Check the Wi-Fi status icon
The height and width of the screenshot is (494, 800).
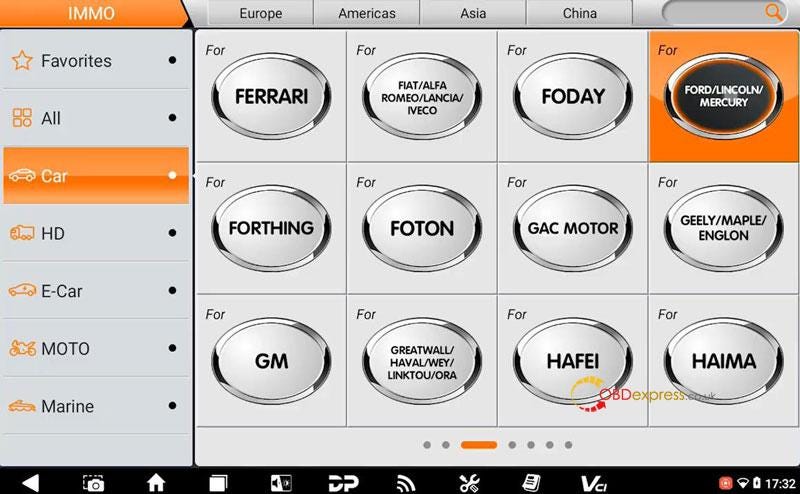click(743, 483)
